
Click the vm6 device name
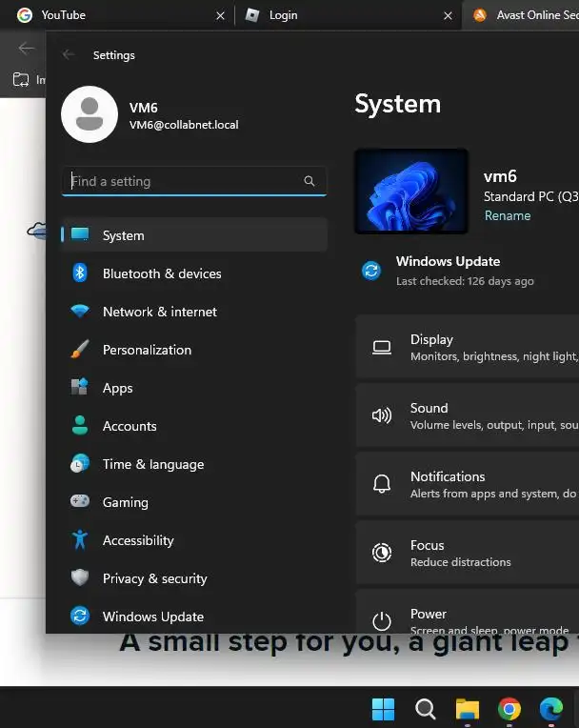click(x=500, y=176)
